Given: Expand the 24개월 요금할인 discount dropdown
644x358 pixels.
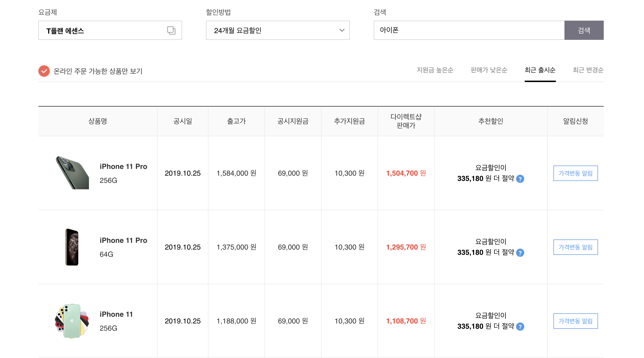Looking at the screenshot, I should click(277, 30).
